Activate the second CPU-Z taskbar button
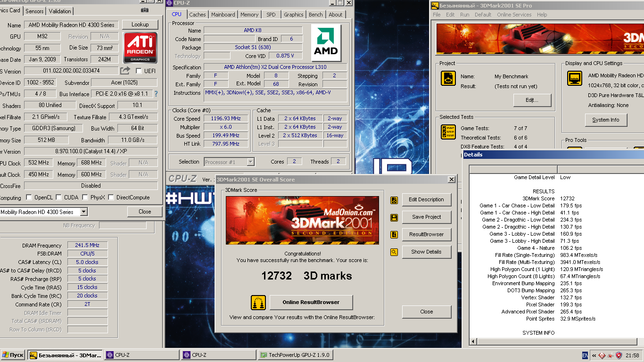Screen dimensions: 644x362 218,355
